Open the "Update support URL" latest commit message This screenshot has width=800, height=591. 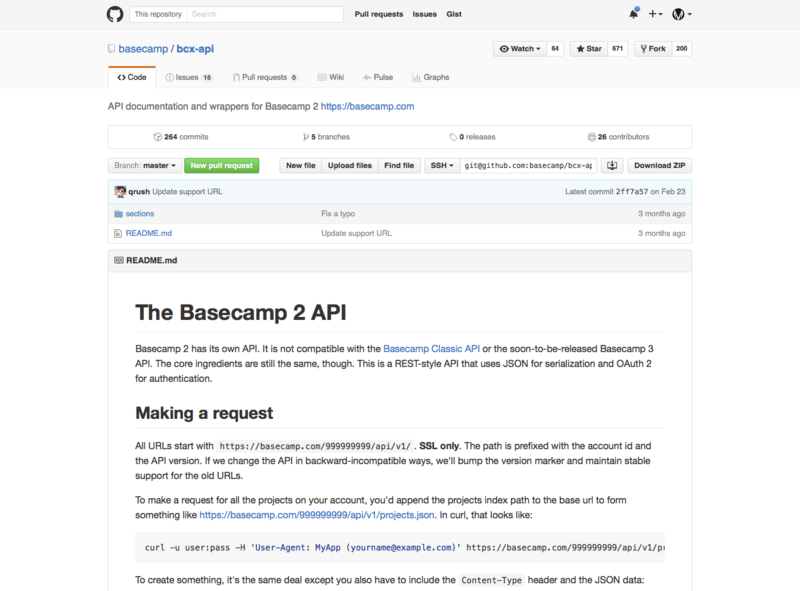pyautogui.click(x=187, y=191)
